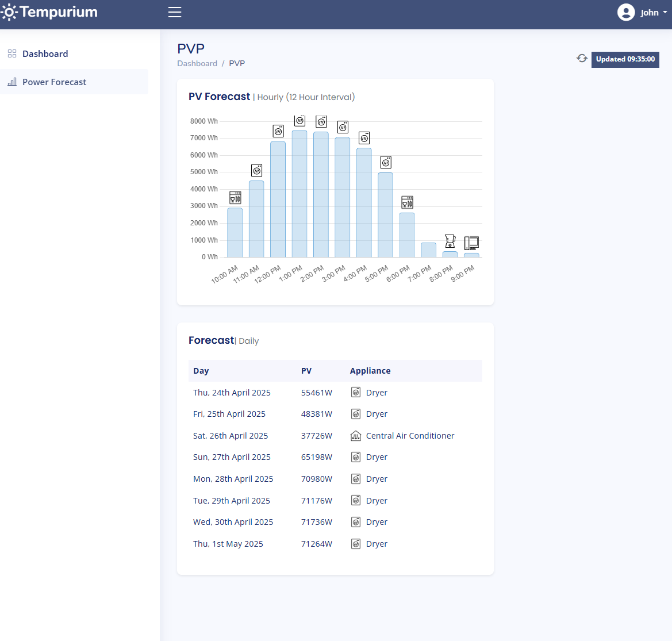Click the dryer icon in Wed, 30th April row

click(356, 522)
